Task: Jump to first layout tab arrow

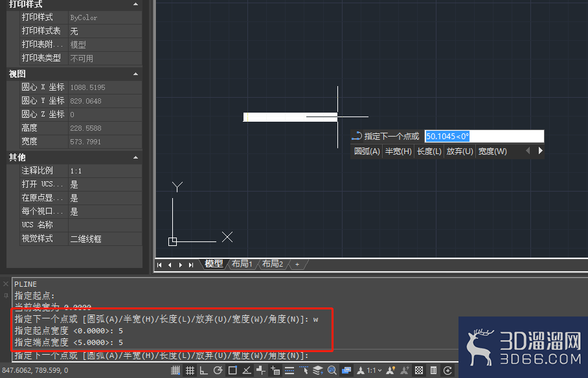Action: (x=159, y=265)
